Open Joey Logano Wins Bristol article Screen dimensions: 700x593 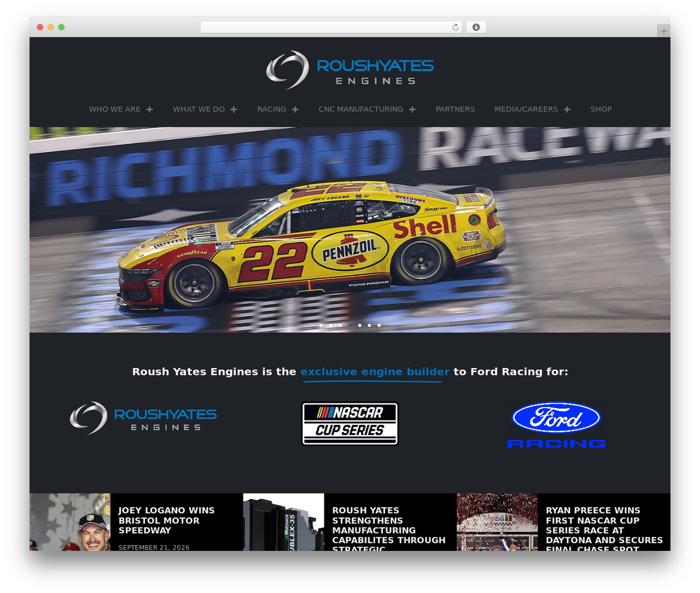(167, 520)
